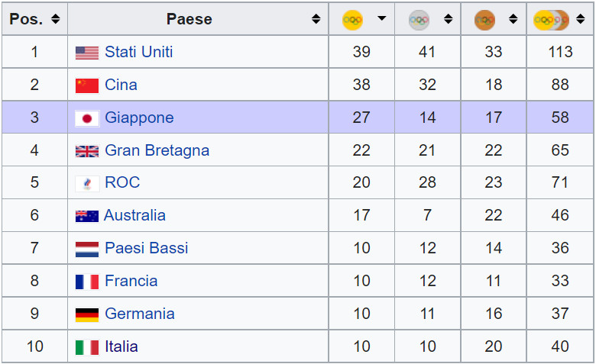Click the Italy flag icon

(x=87, y=347)
